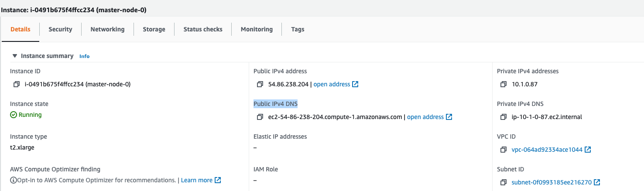Copy the private IPv4 address 10.1.0.87
This screenshot has height=191, width=644.
[504, 84]
